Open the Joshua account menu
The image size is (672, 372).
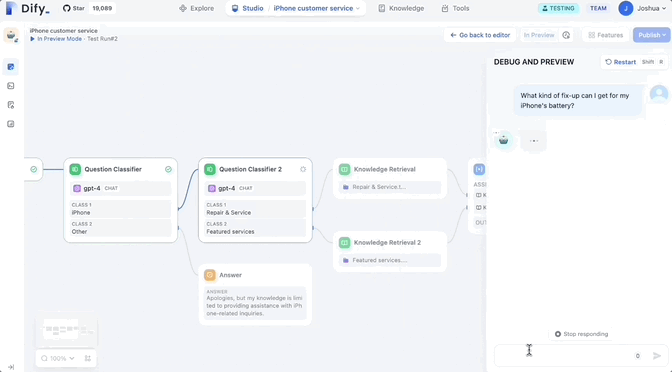(642, 8)
